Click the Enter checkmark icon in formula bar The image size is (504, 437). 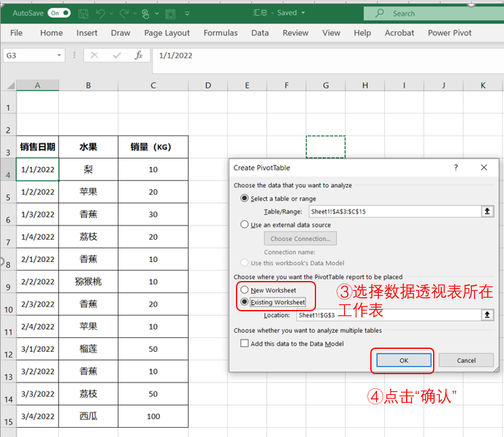[x=116, y=55]
